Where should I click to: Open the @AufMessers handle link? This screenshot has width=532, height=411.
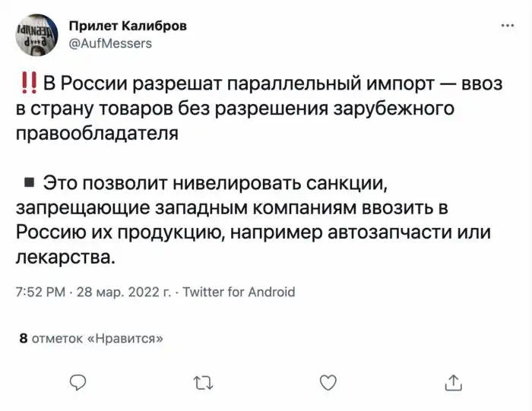(x=110, y=43)
